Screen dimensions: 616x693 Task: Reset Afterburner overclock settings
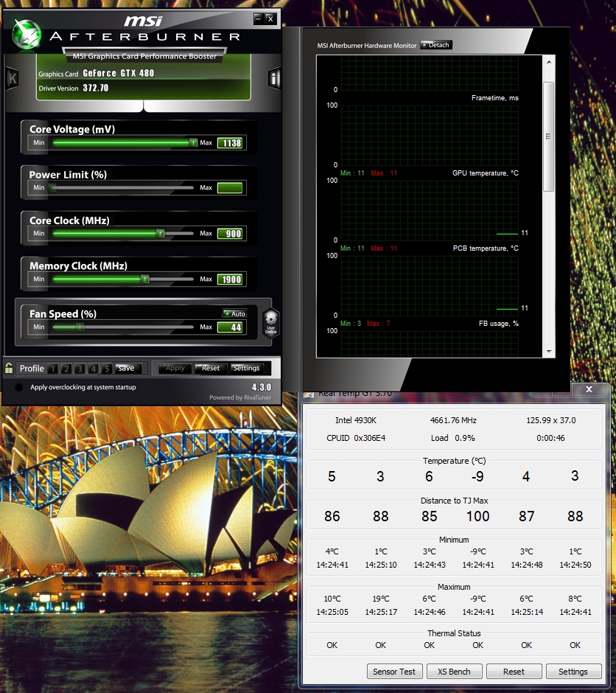(x=211, y=368)
